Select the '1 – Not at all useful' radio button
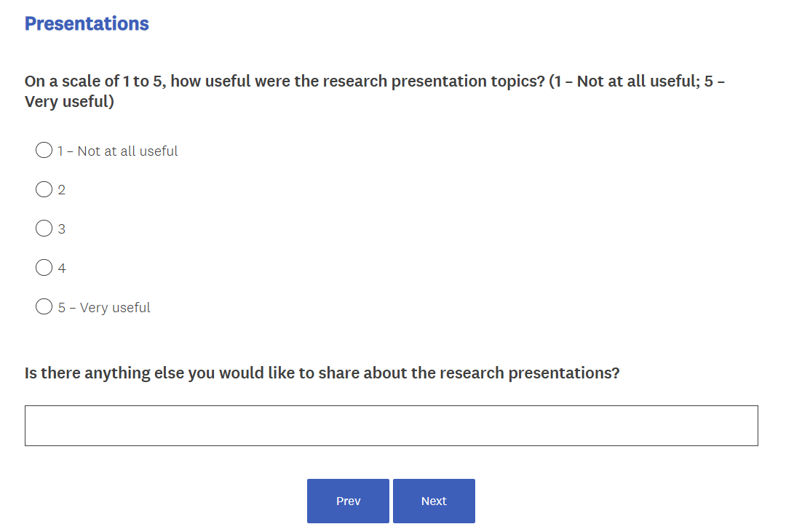 click(44, 151)
